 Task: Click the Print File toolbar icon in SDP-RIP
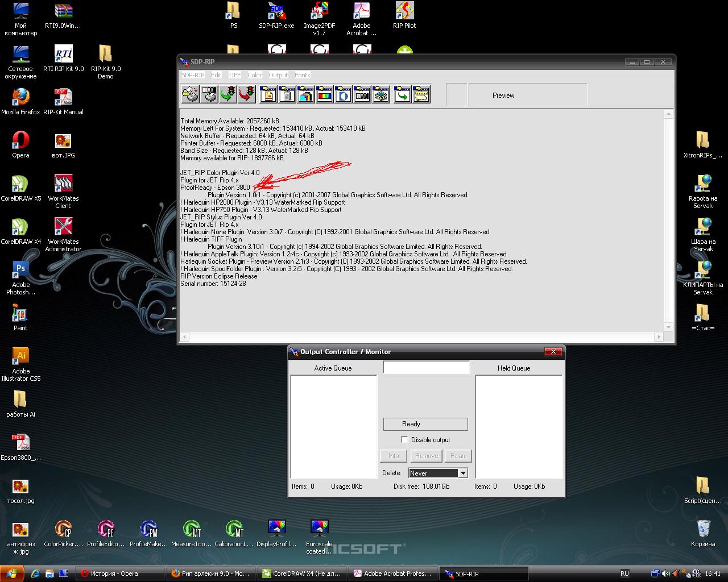point(191,94)
